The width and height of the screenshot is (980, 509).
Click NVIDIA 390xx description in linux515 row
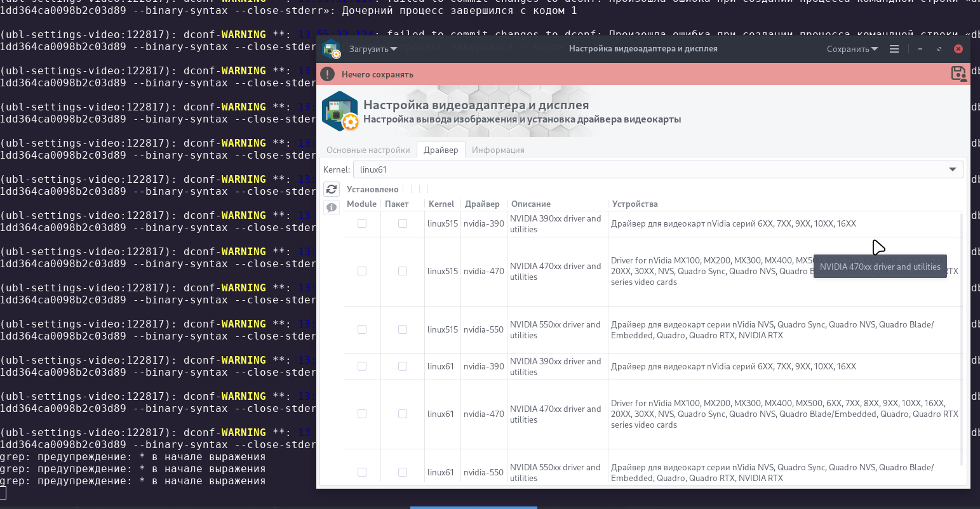[556, 224]
